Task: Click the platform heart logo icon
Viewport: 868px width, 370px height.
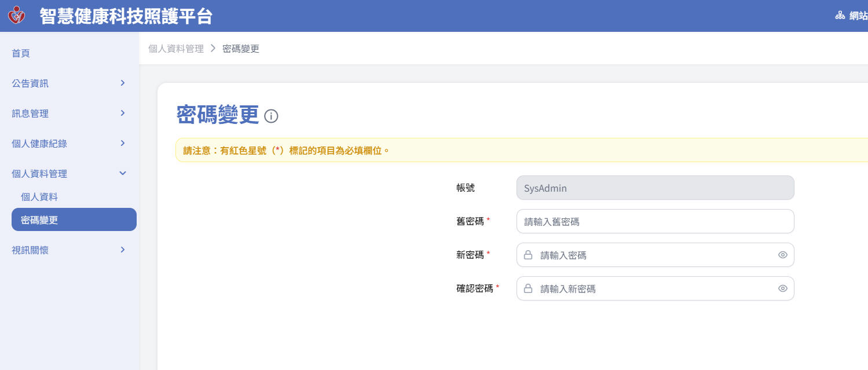Action: (17, 16)
